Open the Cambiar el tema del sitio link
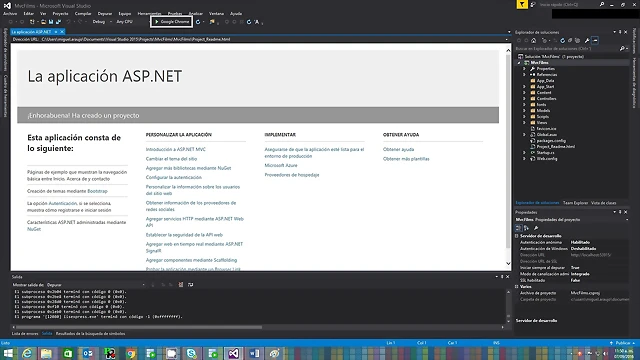The image size is (640, 360). click(171, 159)
